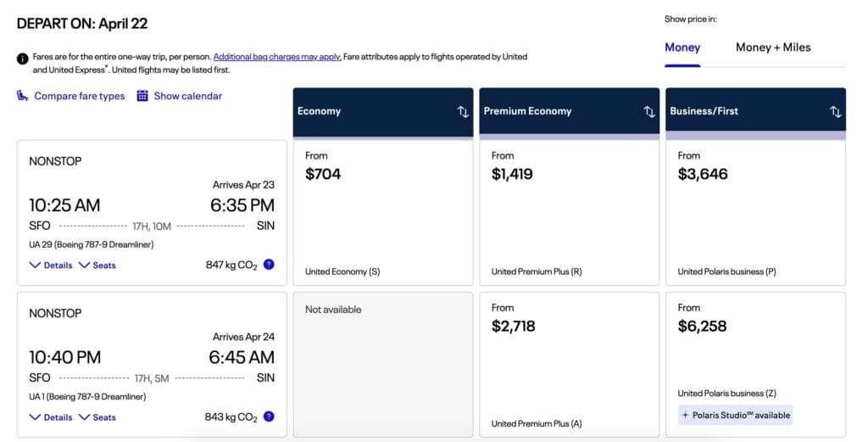Screen dimensions: 868x442
Task: Click CO2 info icon for UA 1
Action: coord(269,417)
